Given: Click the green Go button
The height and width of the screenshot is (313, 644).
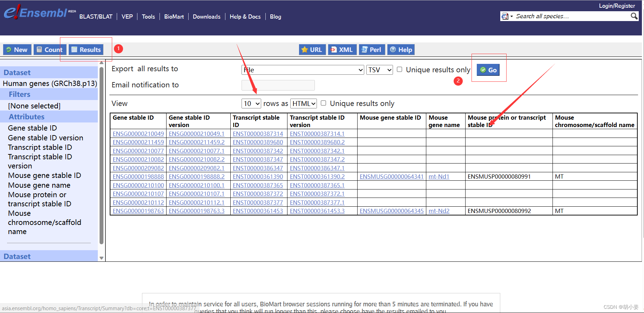Looking at the screenshot, I should [x=488, y=70].
